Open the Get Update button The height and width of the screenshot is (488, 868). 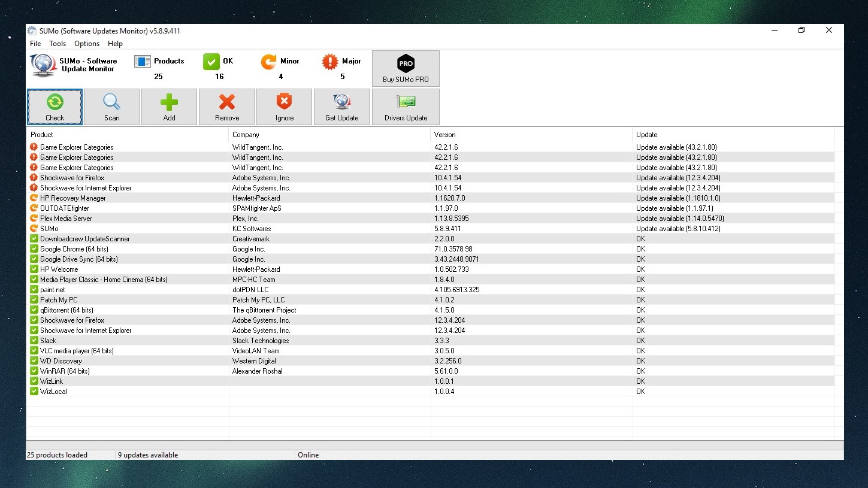click(x=342, y=107)
